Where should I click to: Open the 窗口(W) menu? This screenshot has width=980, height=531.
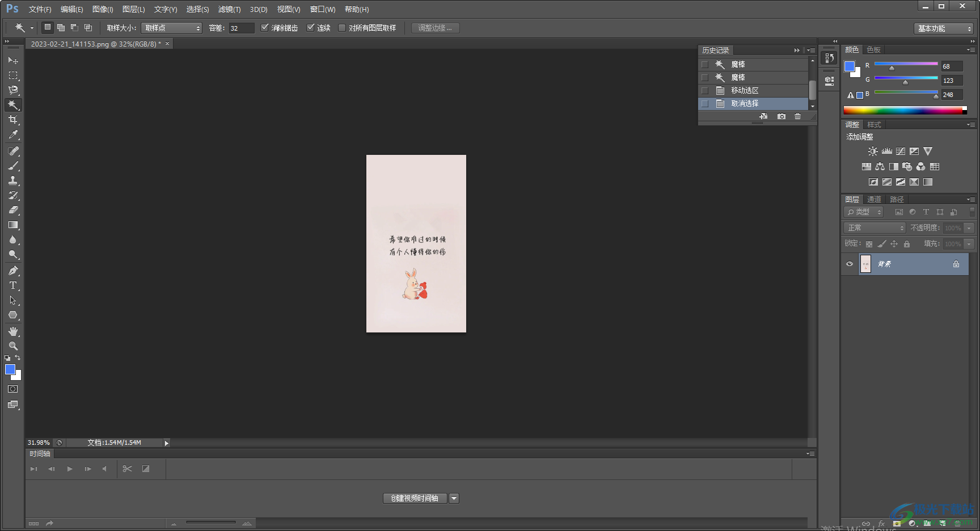323,9
